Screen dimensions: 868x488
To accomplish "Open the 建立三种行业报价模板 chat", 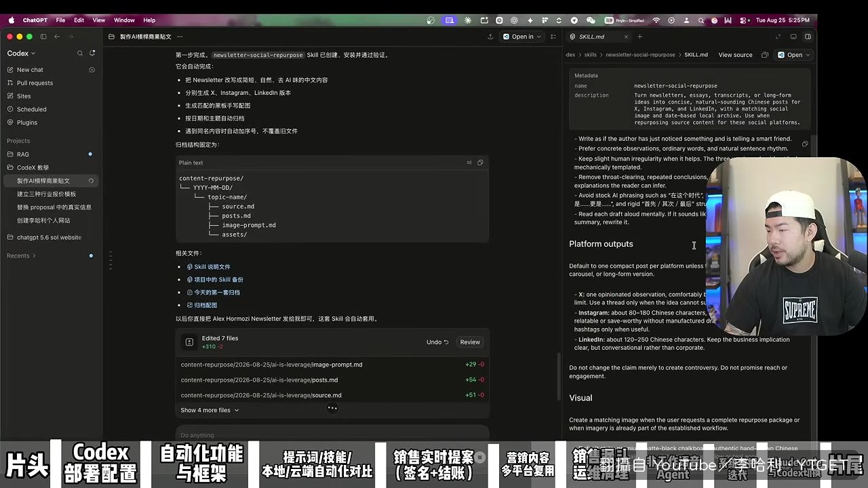I will pos(46,194).
